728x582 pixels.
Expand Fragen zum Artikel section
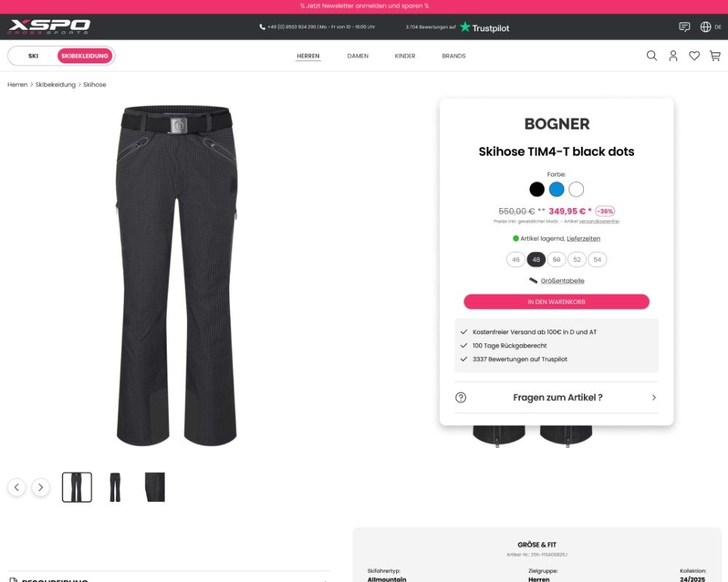point(556,397)
